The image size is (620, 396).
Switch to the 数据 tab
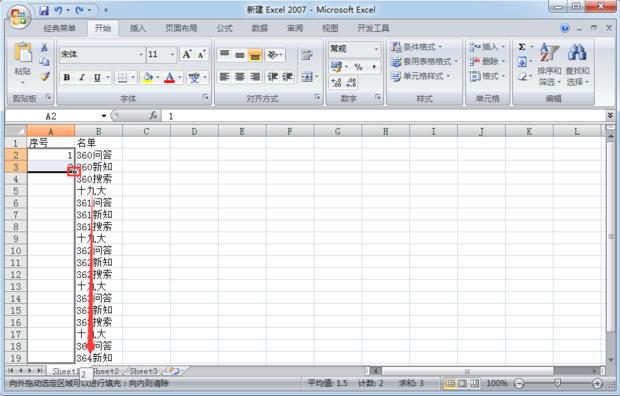click(x=260, y=28)
